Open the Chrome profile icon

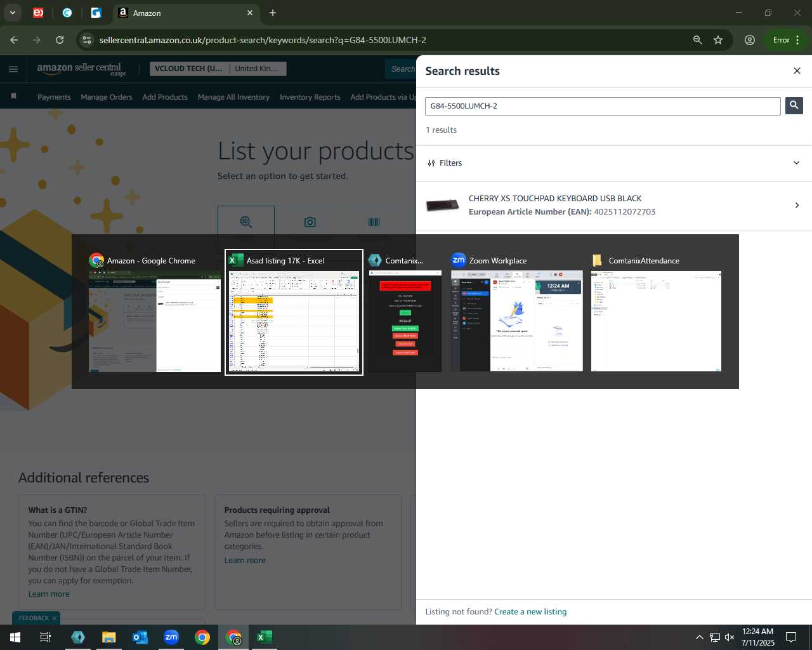750,40
